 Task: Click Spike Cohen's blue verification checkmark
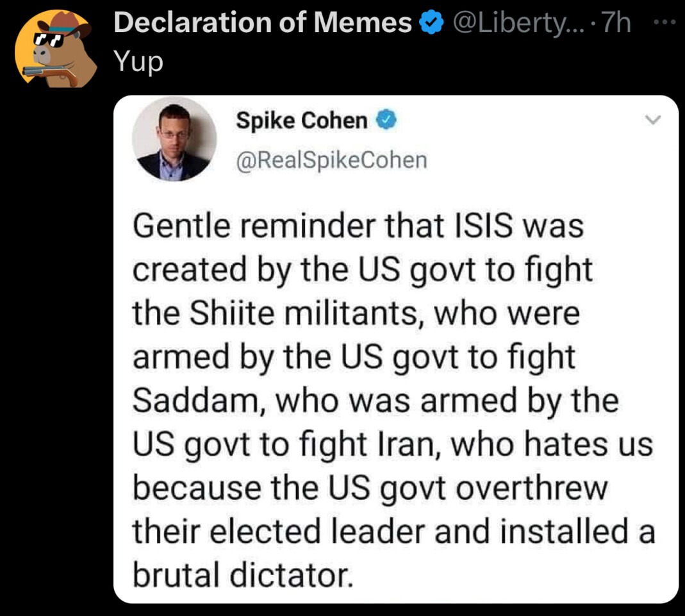(x=387, y=120)
